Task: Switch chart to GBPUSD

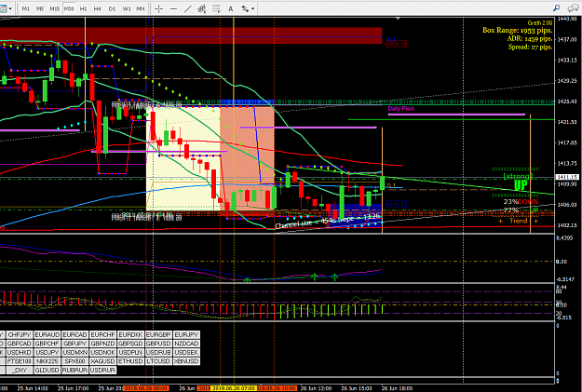Action: [158, 344]
